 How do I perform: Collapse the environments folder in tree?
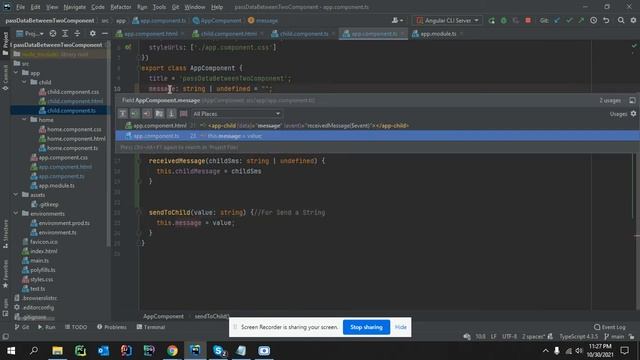click(16, 214)
